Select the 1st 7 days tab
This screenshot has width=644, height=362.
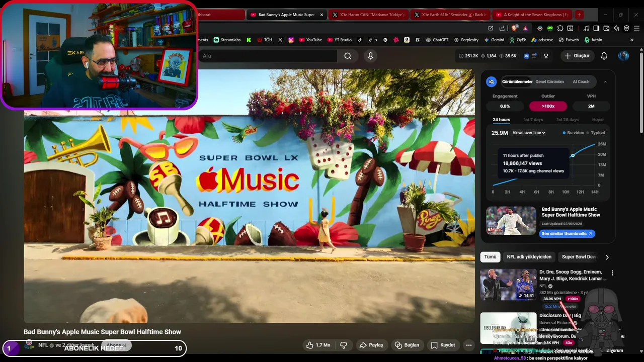coord(533,120)
